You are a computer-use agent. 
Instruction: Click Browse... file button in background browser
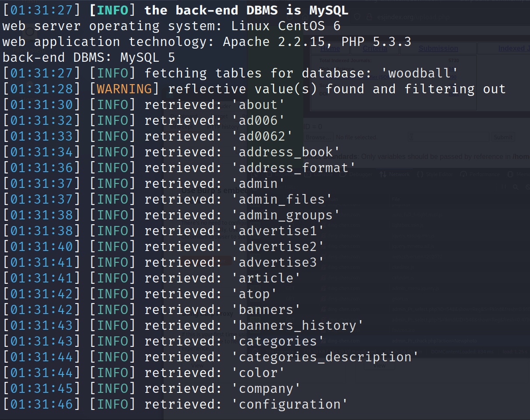pyautogui.click(x=319, y=138)
